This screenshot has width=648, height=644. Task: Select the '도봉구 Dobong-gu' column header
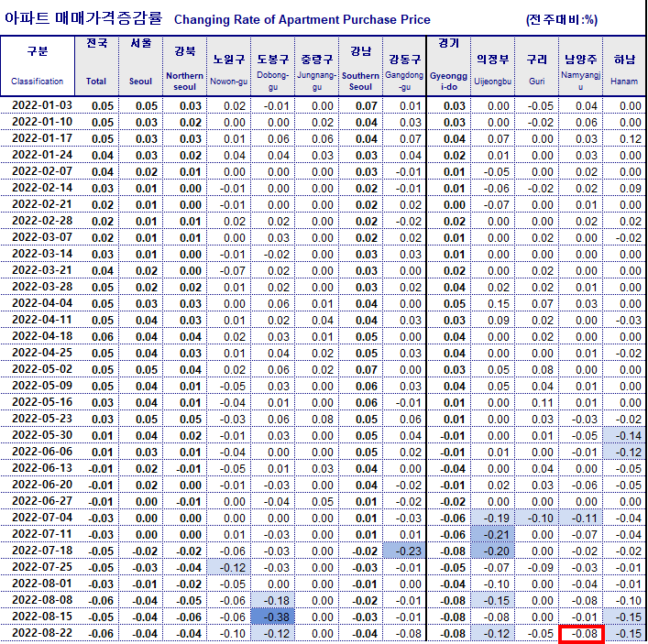[273, 66]
